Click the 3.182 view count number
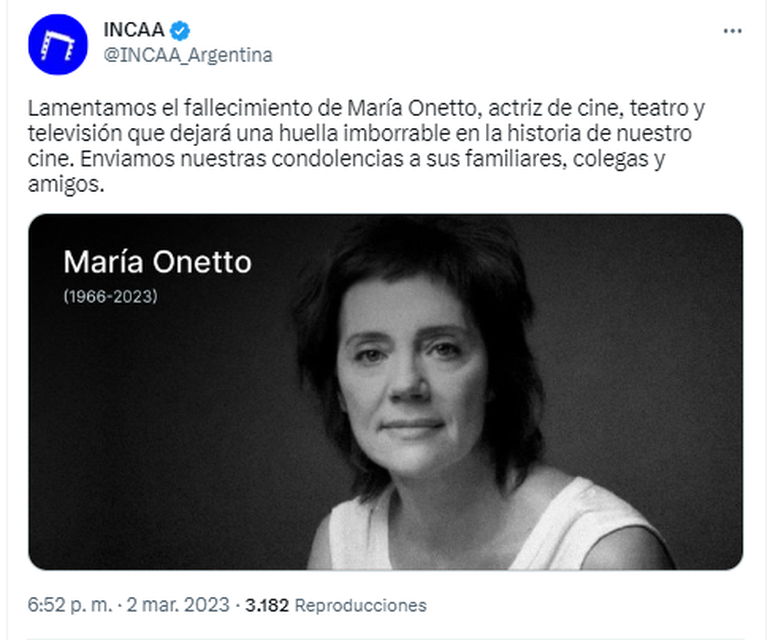The width and height of the screenshot is (770, 640). coord(267,605)
